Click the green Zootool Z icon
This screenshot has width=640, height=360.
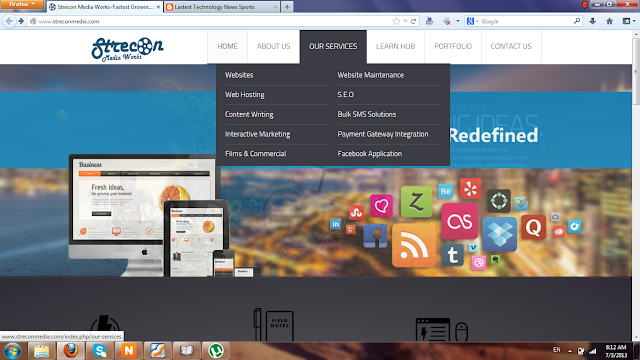[416, 202]
